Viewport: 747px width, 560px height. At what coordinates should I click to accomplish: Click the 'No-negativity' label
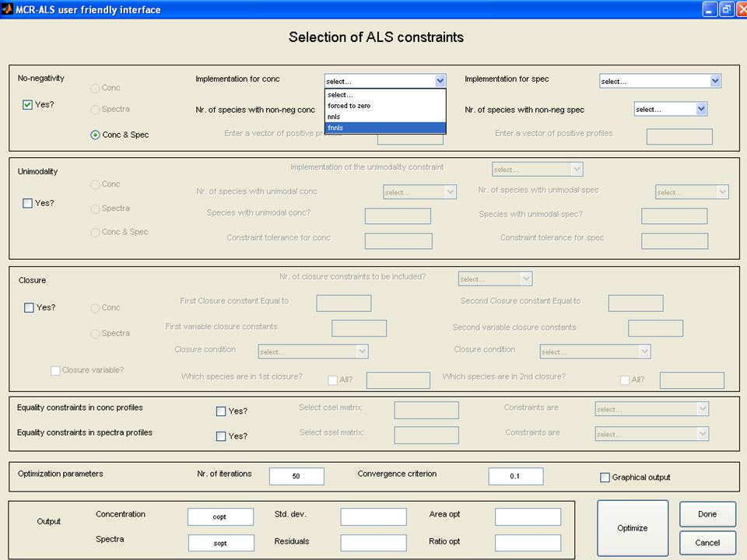pos(41,78)
